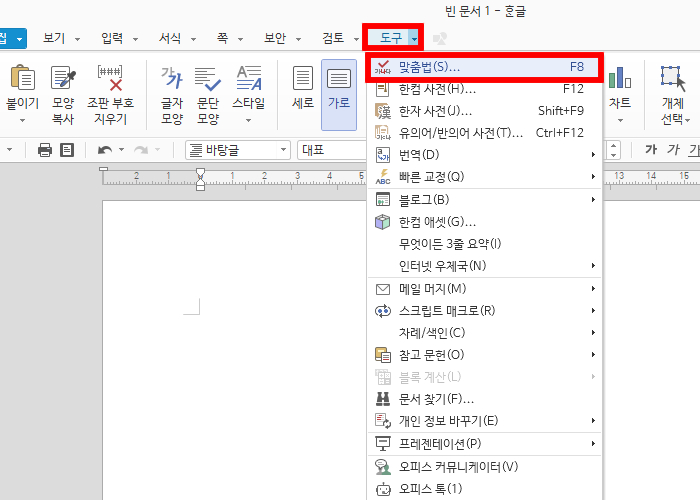Viewport: 700px width, 500px height.
Task: Open 한자 사전(J) menu entry
Action: (484, 111)
